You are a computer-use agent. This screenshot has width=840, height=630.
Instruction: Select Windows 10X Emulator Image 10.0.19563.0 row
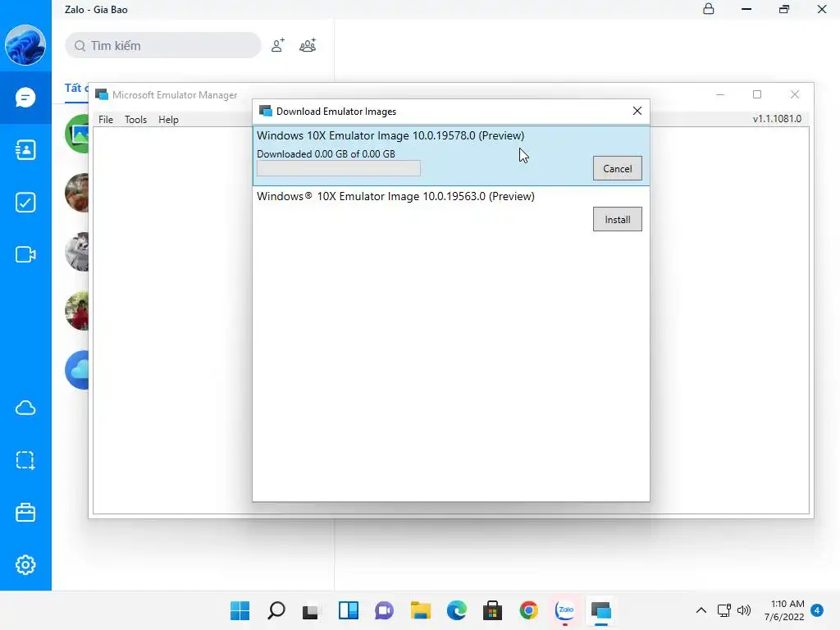[451, 211]
